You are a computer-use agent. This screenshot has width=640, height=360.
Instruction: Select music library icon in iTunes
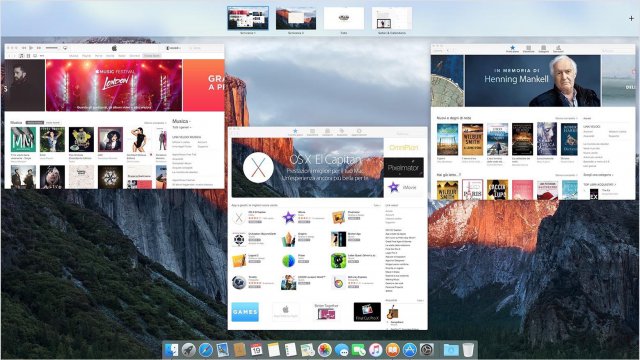tap(21, 56)
